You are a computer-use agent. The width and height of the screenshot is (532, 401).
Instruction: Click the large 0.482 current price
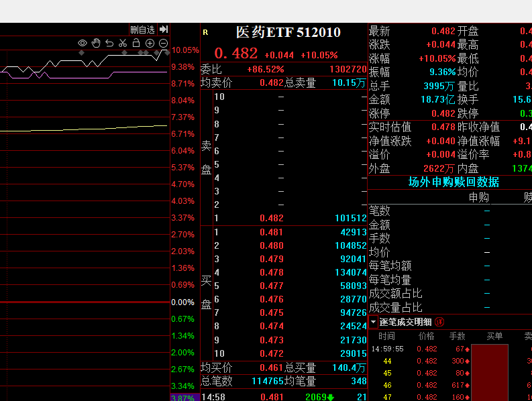[x=236, y=53]
